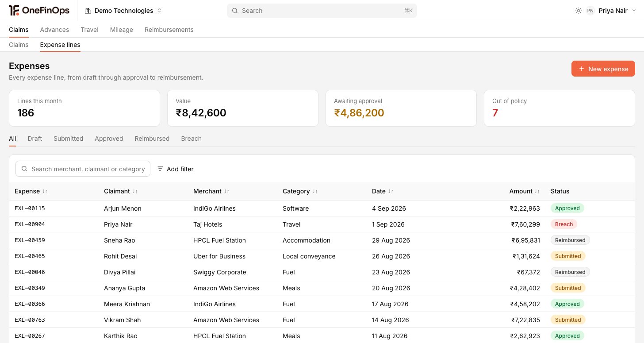Image resolution: width=644 pixels, height=343 pixels.
Task: Sort by Date column arrows
Action: [x=391, y=191]
